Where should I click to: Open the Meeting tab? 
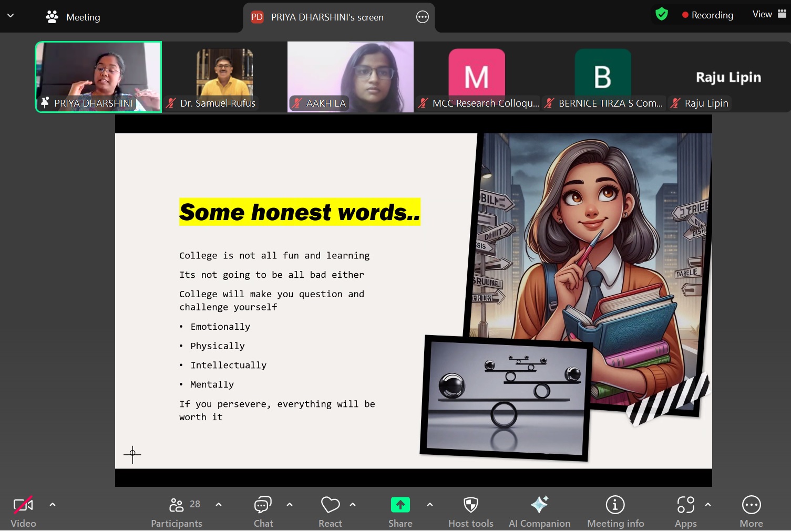73,17
